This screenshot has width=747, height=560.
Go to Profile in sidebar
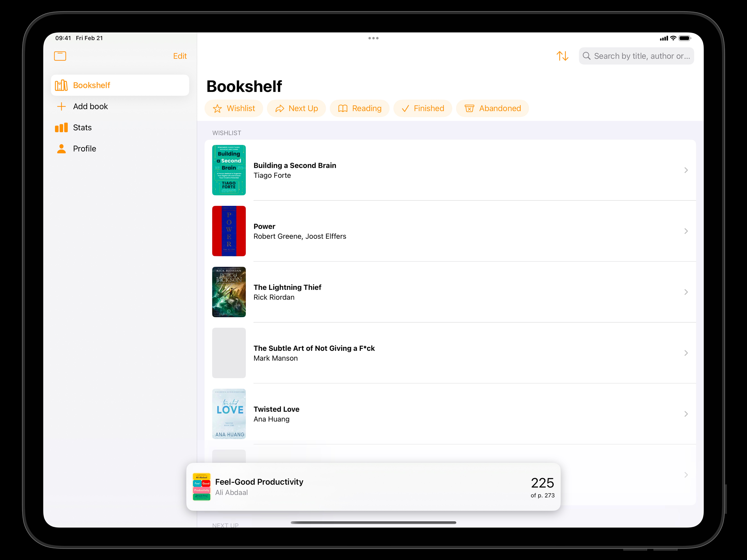click(x=120, y=148)
